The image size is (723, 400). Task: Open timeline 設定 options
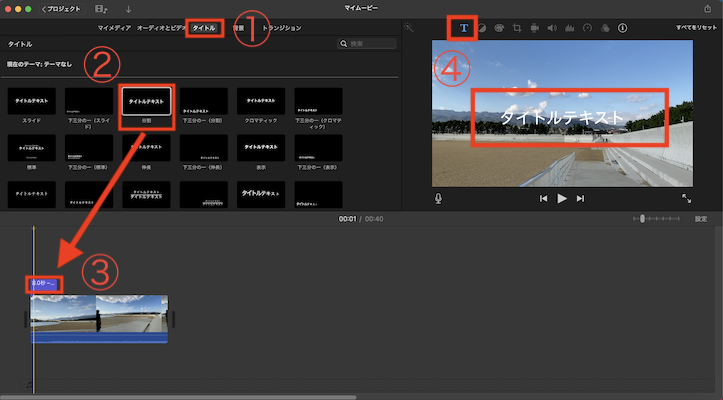(701, 219)
